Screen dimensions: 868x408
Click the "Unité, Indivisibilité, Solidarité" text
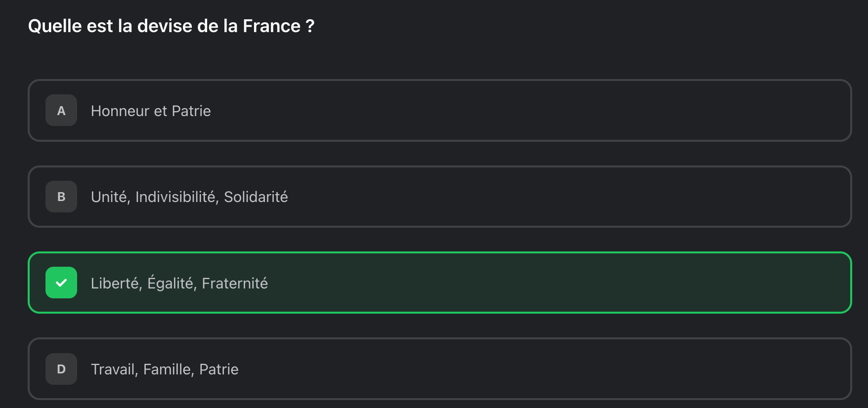click(189, 197)
